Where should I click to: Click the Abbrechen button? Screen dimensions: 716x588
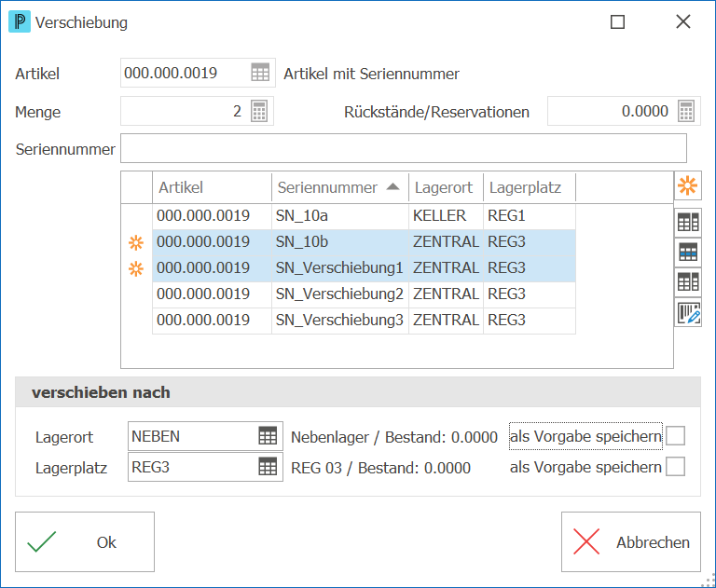630,542
